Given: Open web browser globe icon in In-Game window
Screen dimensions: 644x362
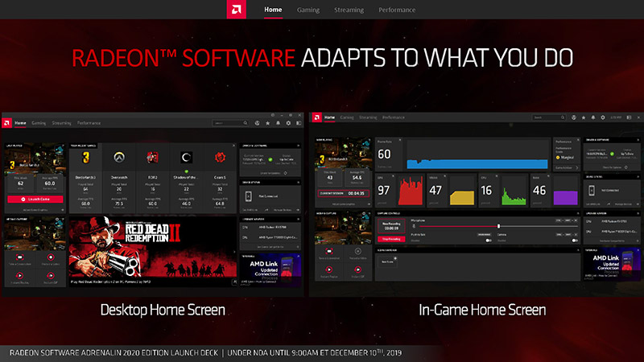Looking at the screenshot, I should (573, 117).
